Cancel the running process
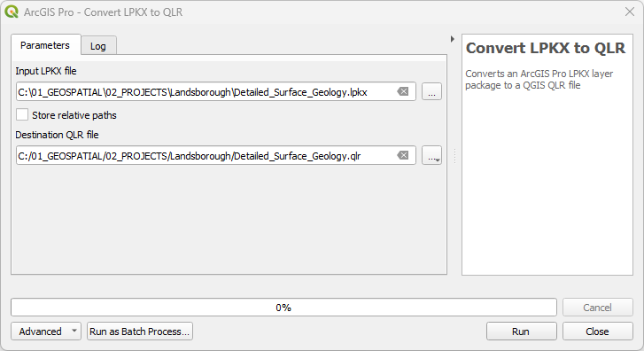Viewport: 644px width, 351px height. [598, 308]
